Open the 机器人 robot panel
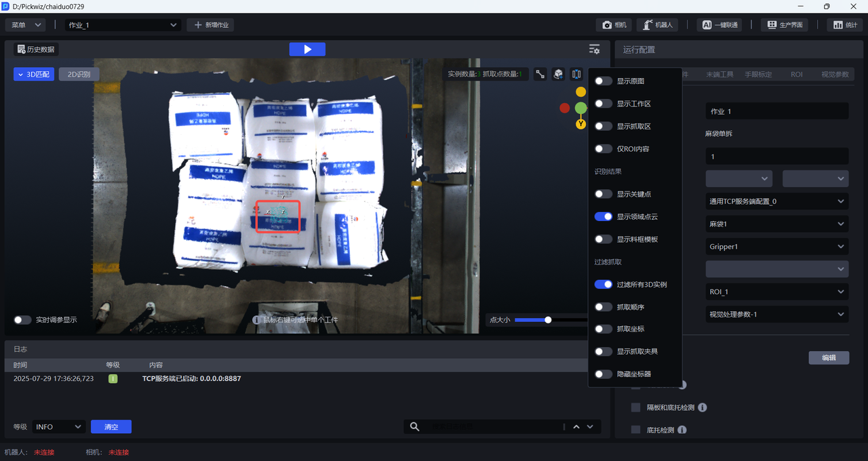The height and width of the screenshot is (461, 868). pos(658,25)
